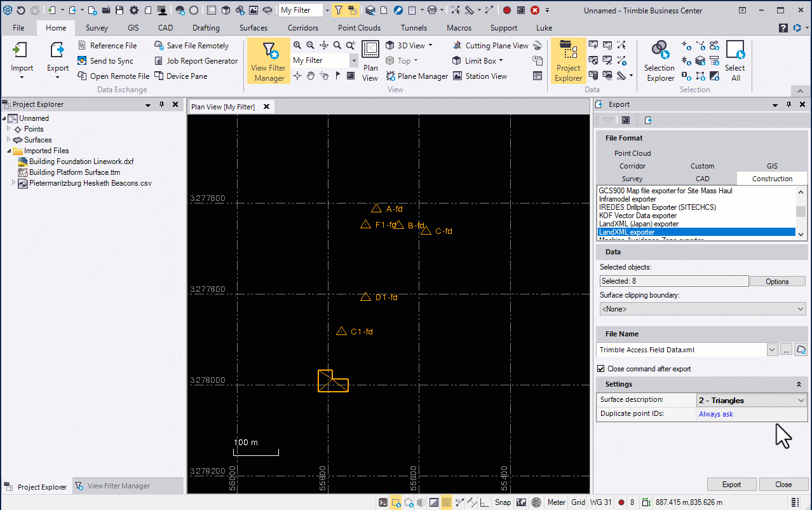Toggle Grid in the status bar
Viewport: 812px width, 510px height.
click(578, 502)
